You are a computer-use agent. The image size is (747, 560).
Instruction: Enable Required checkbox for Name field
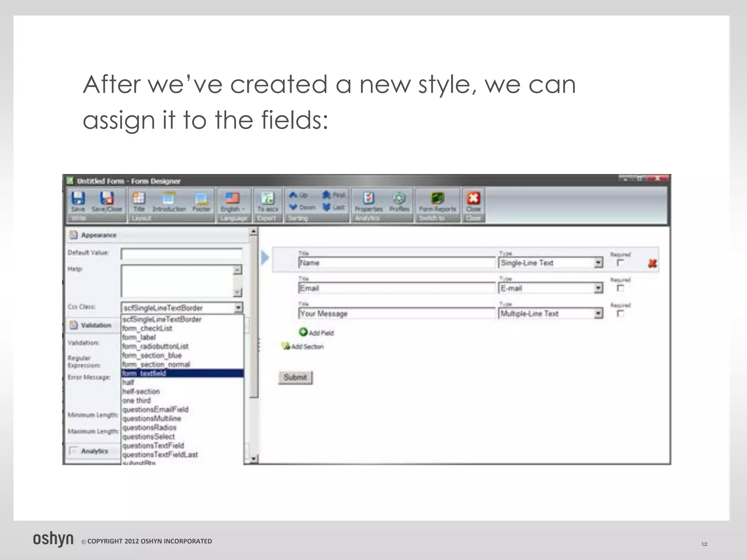[x=620, y=263]
